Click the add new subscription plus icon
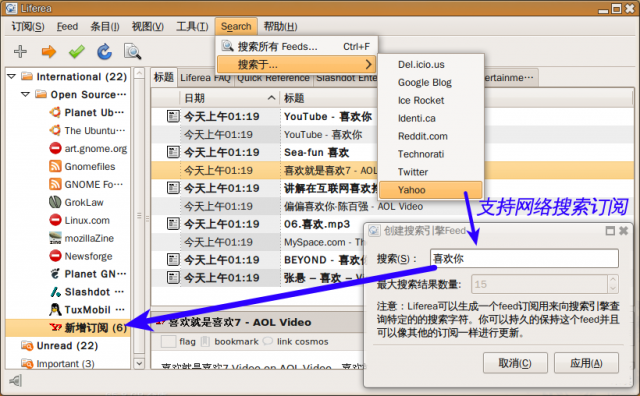This screenshot has height=396, width=640. [20, 51]
